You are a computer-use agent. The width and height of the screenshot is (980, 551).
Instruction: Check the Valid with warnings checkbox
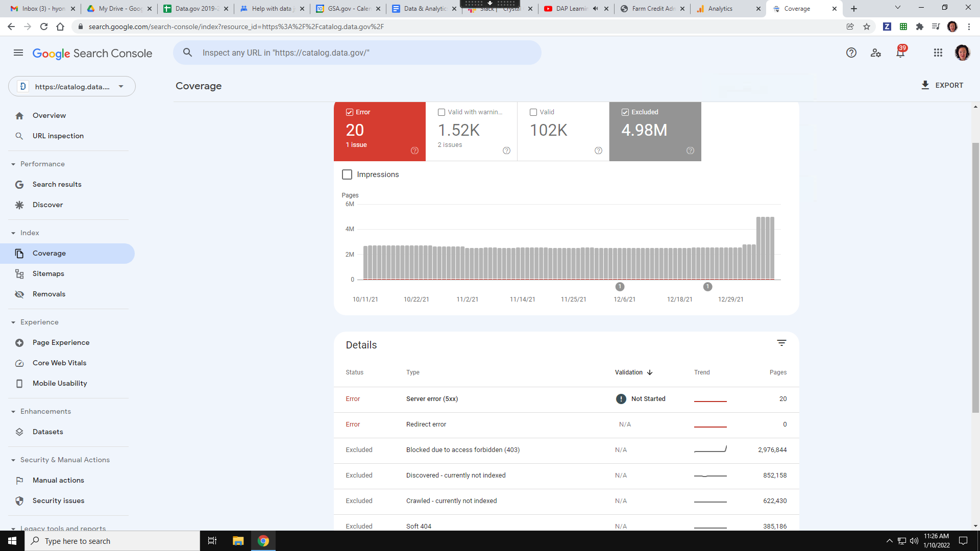click(442, 112)
